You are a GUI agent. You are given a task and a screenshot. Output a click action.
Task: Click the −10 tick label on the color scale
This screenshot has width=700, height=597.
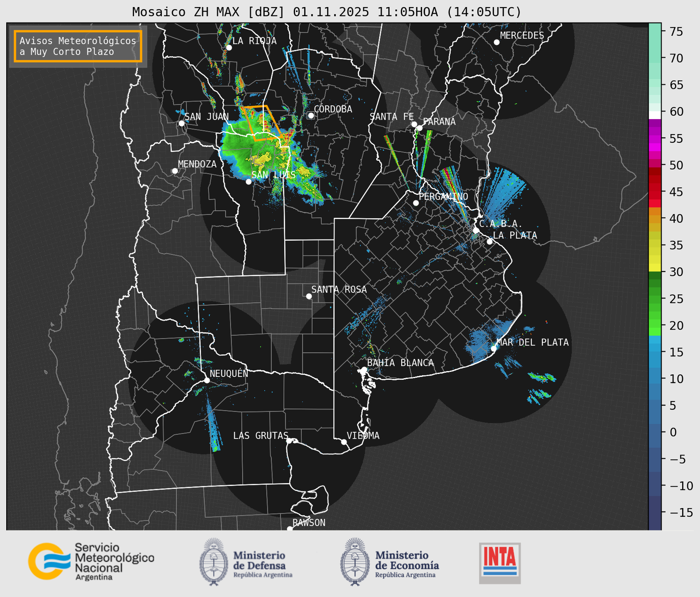click(x=680, y=486)
